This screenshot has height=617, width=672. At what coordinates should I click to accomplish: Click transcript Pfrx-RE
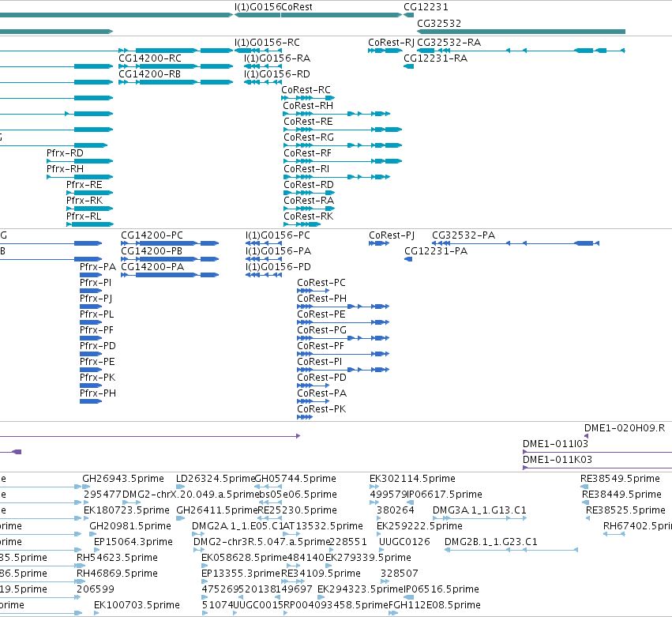point(89,193)
